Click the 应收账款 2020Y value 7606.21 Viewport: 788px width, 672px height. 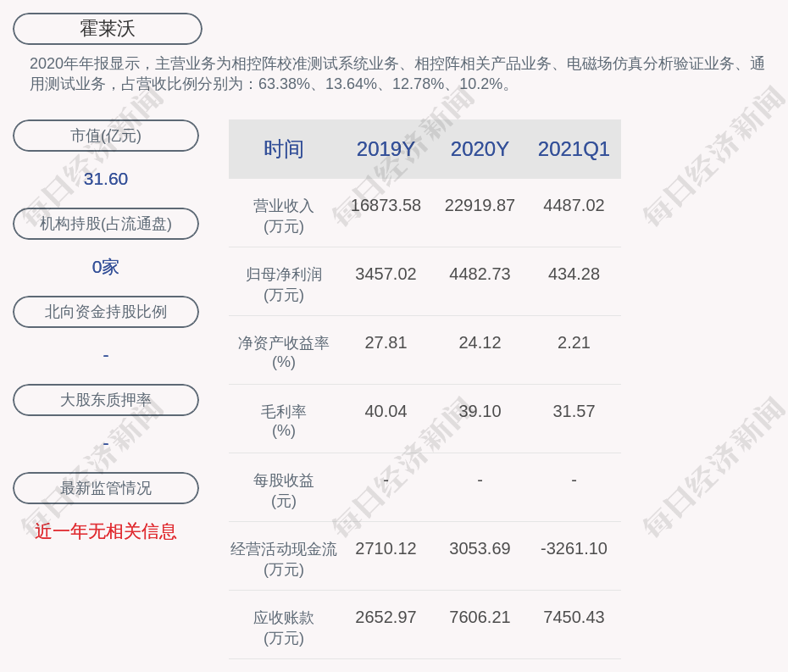coord(480,617)
